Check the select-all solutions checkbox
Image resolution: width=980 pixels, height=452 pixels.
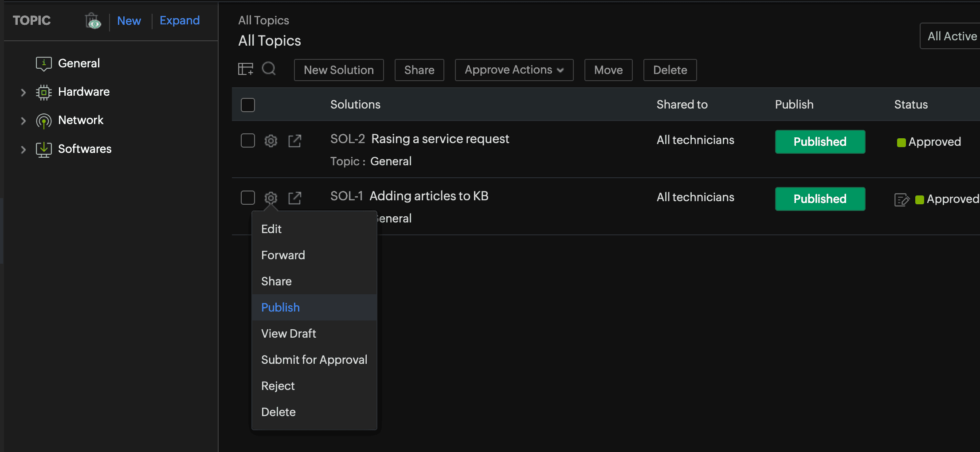tap(247, 105)
